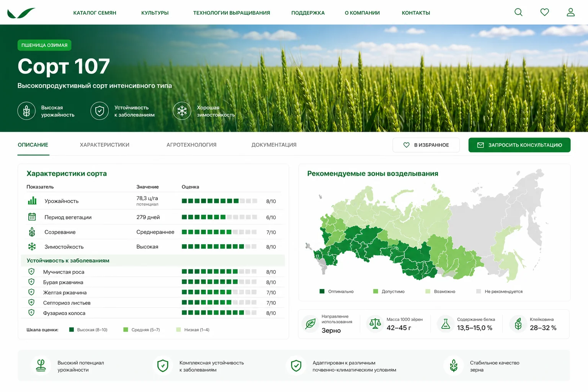This screenshot has height=392, width=588.
Task: Open the Документация tab
Action: (x=274, y=145)
